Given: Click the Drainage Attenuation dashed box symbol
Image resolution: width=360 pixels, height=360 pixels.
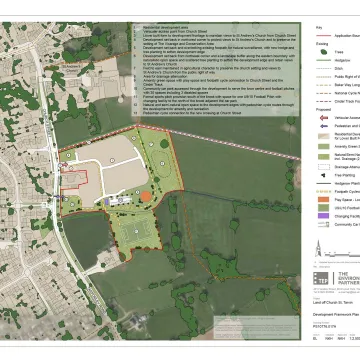Looking at the screenshot, I should [x=323, y=166].
